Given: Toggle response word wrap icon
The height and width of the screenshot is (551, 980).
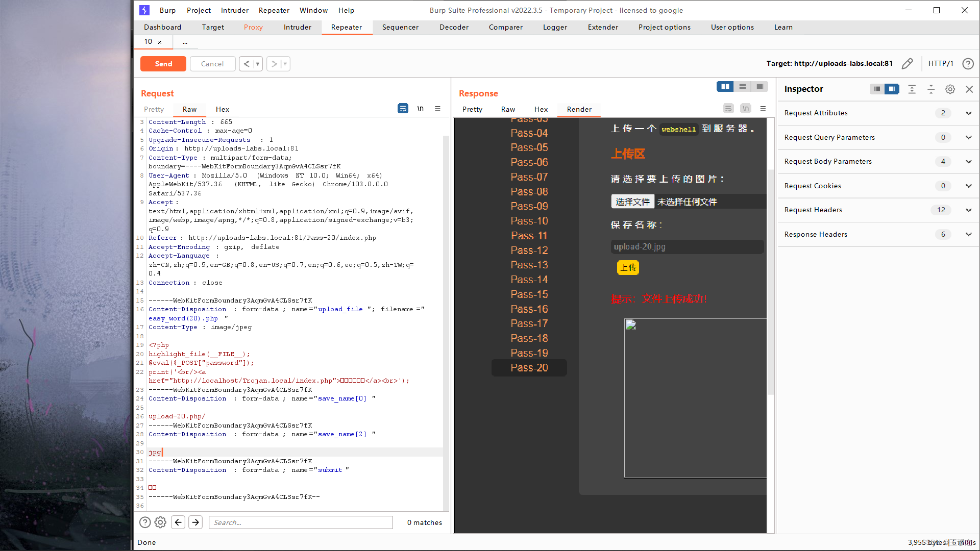Looking at the screenshot, I should pyautogui.click(x=728, y=109).
